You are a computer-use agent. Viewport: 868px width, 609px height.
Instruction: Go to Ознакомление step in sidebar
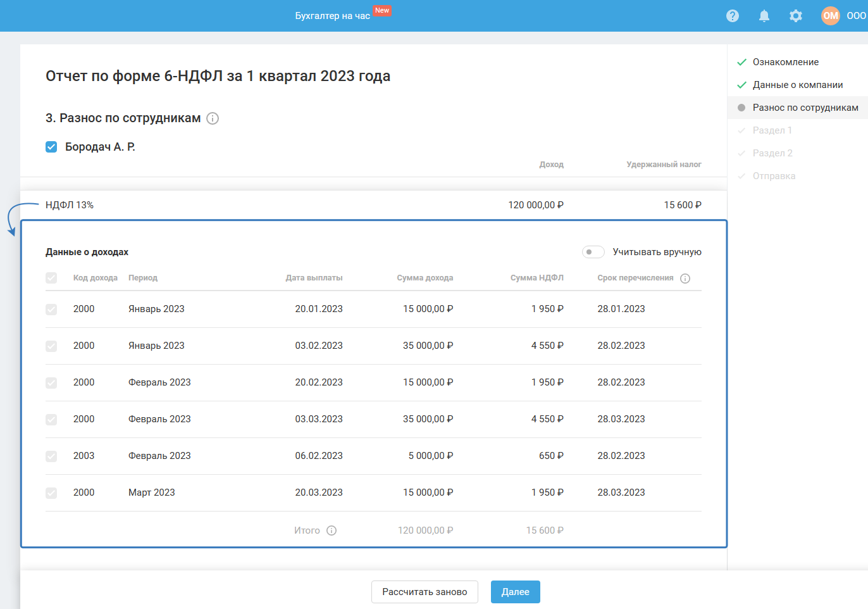click(785, 62)
